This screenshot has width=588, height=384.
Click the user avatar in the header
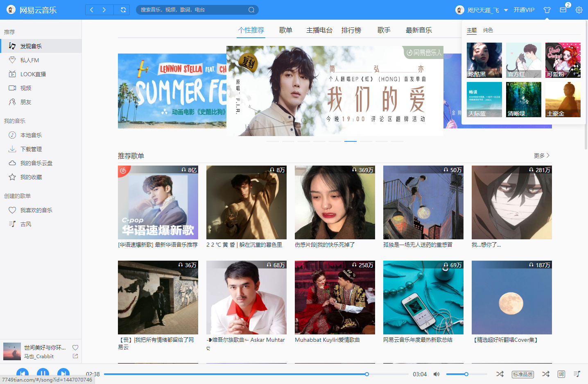click(x=460, y=10)
